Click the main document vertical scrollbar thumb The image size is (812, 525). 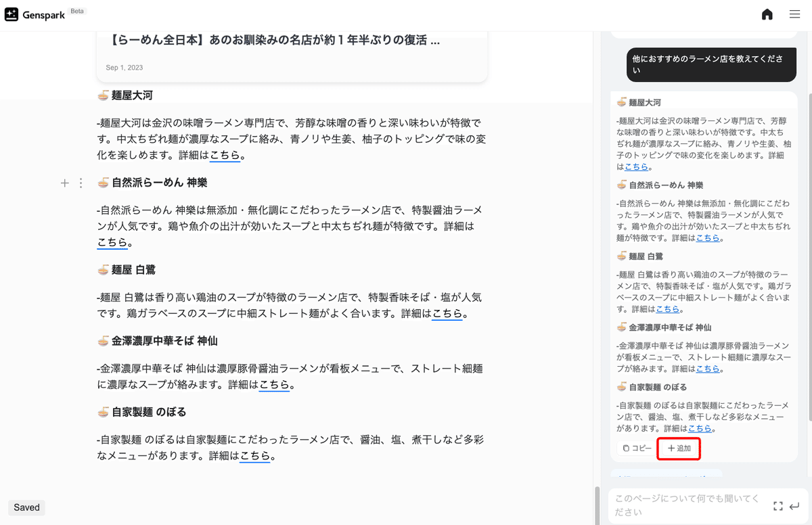[x=597, y=505]
